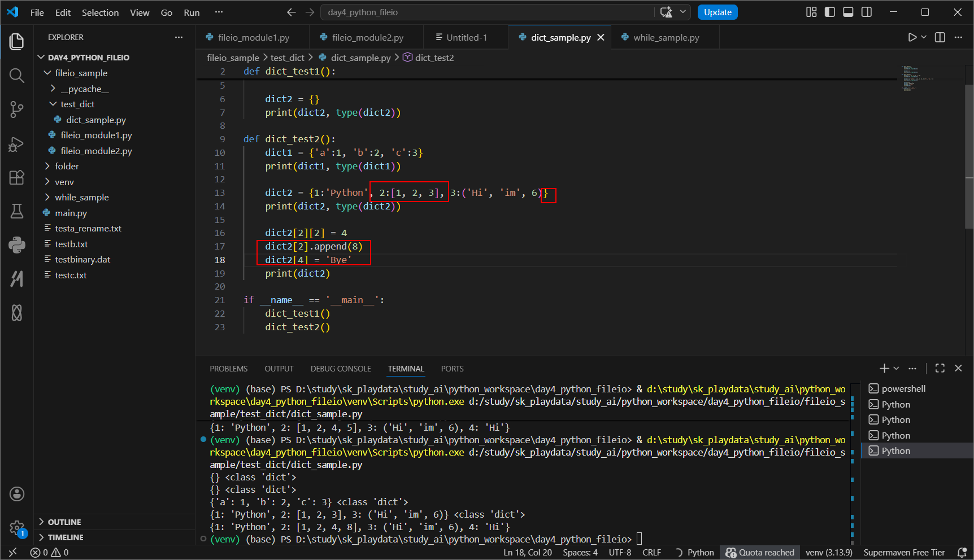Open the new terminal launch profile dropdown

point(896,368)
